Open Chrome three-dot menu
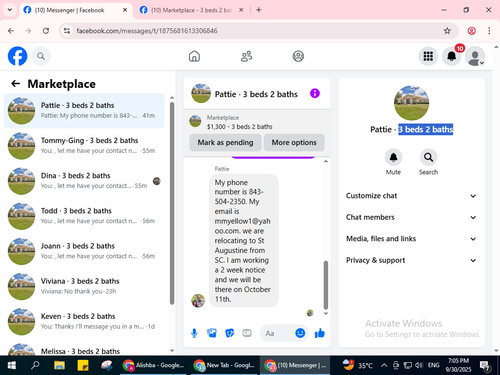 pyautogui.click(x=489, y=31)
